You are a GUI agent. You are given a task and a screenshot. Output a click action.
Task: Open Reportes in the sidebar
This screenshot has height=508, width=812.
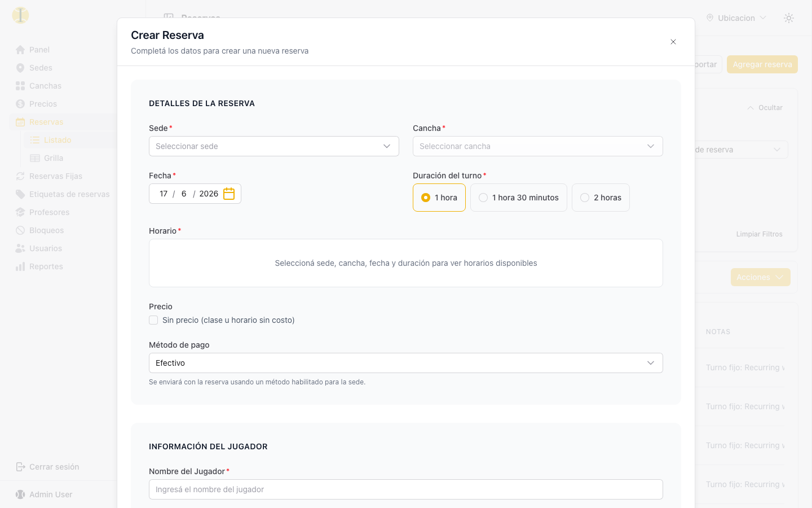point(46,266)
